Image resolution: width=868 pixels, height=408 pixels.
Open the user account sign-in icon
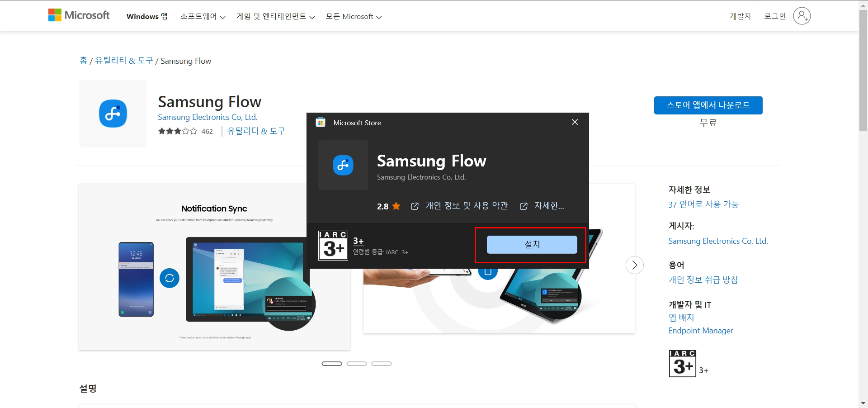(802, 16)
